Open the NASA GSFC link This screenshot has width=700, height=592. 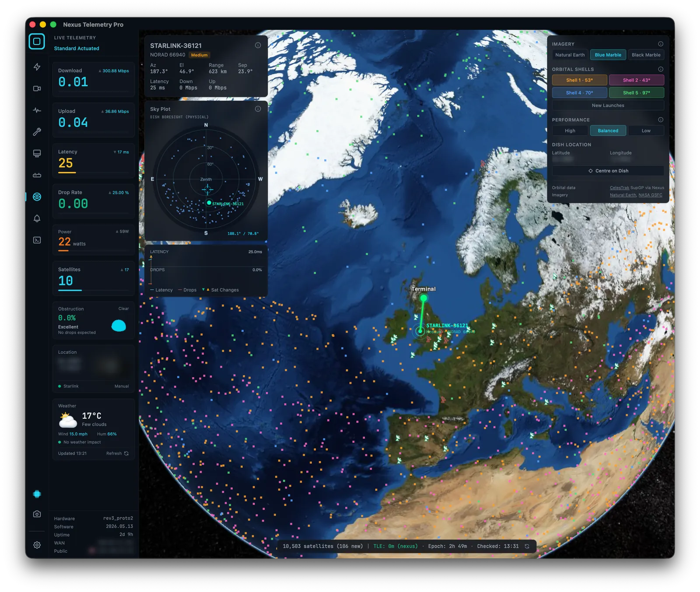(650, 195)
